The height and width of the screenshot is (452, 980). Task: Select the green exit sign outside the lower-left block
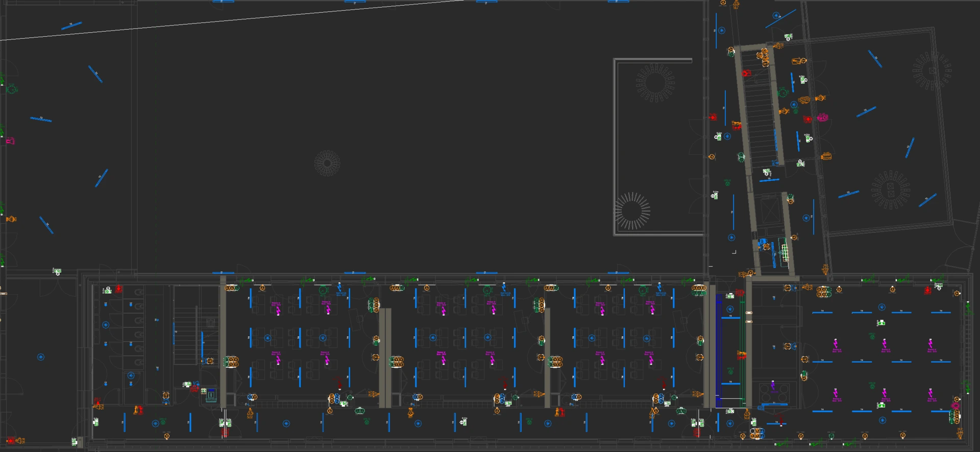coord(57,271)
